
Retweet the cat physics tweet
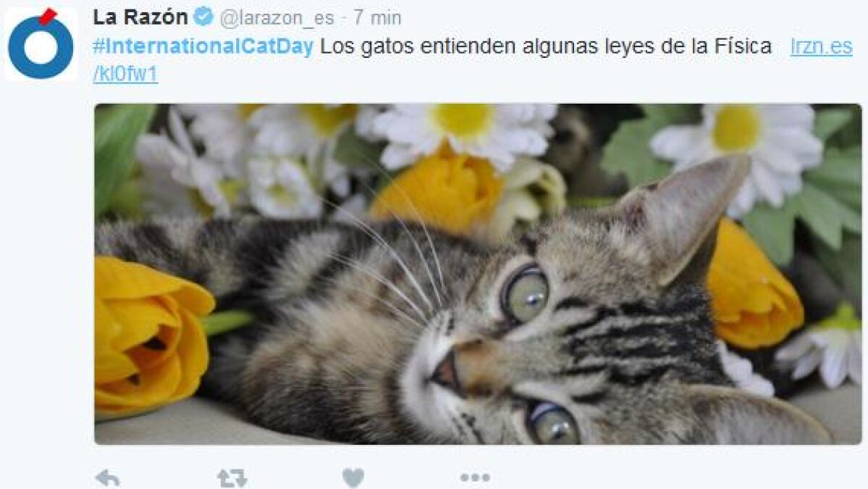(232, 477)
